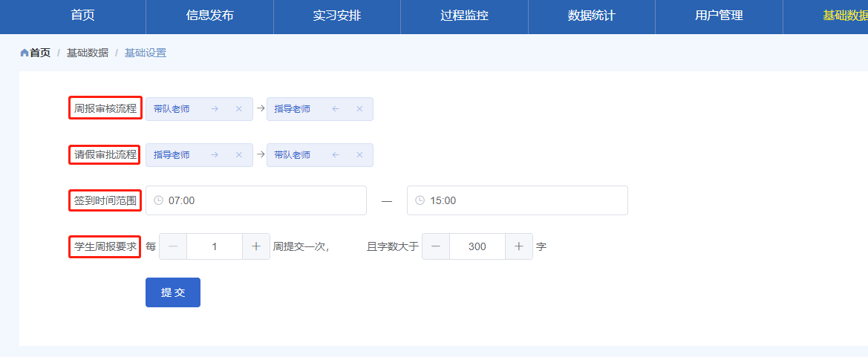Click the 学生周报要求 label
868x357 pixels.
[x=105, y=246]
